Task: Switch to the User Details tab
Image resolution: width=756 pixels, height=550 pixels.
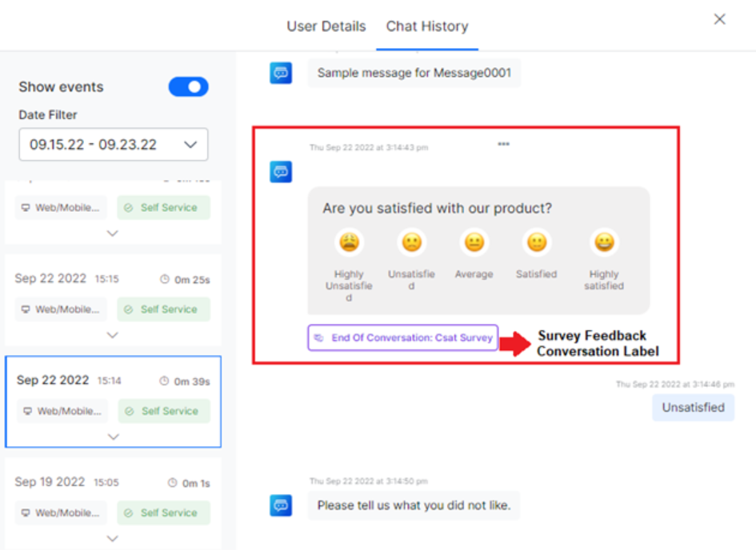Action: coord(326,26)
